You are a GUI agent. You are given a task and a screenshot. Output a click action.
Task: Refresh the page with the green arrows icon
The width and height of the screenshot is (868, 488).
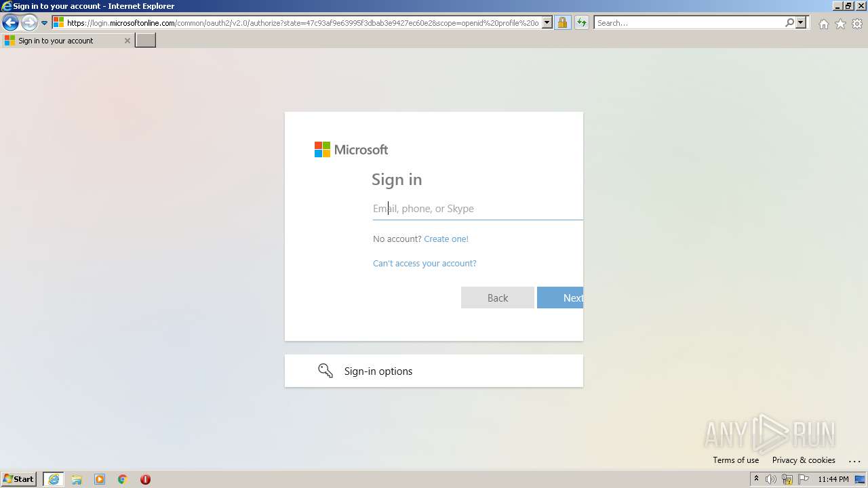[581, 23]
